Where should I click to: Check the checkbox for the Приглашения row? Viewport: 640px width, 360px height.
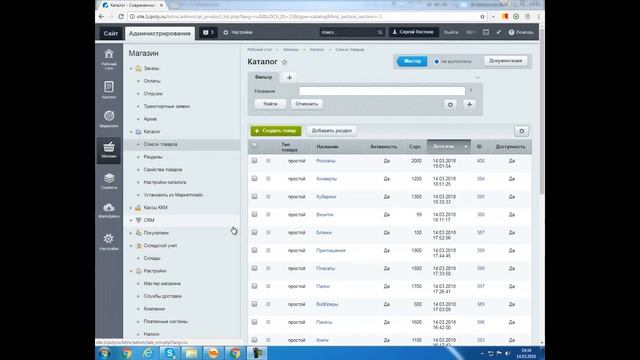click(254, 250)
